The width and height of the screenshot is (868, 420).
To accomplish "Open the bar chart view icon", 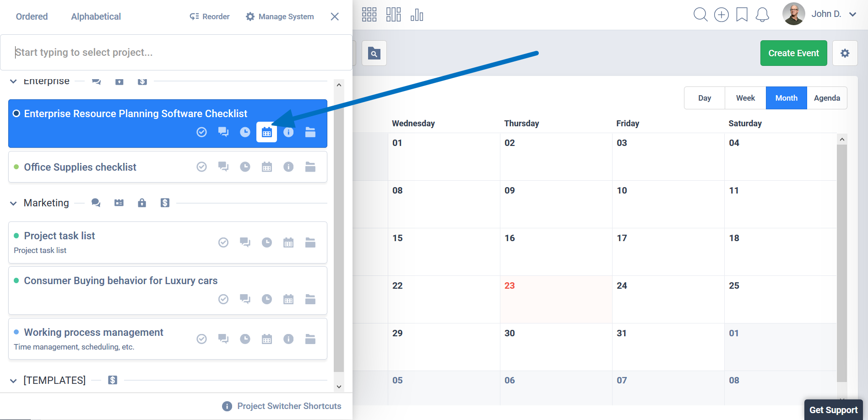I will [417, 15].
